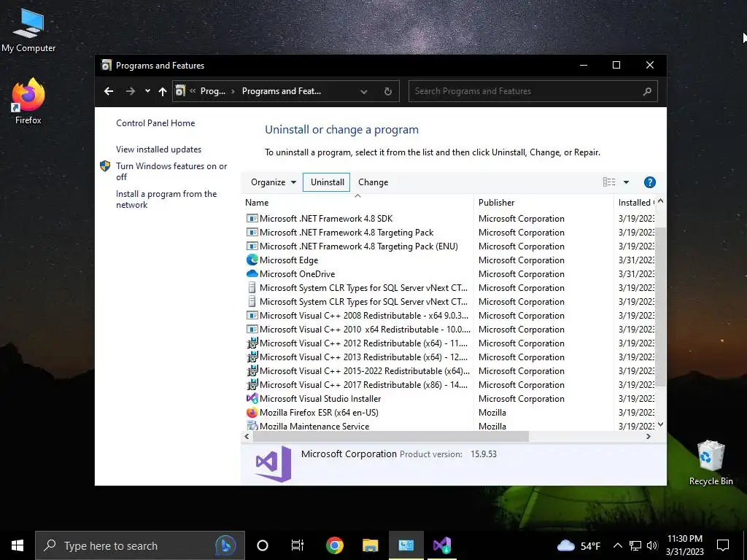Image resolution: width=747 pixels, height=560 pixels.
Task: Open the volume speaker tray icon
Action: pyautogui.click(x=652, y=545)
